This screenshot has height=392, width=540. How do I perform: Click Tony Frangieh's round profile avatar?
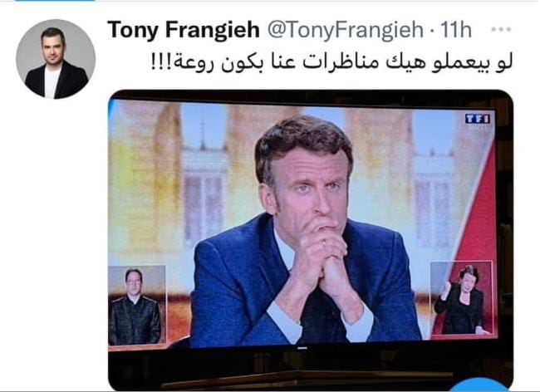click(56, 59)
